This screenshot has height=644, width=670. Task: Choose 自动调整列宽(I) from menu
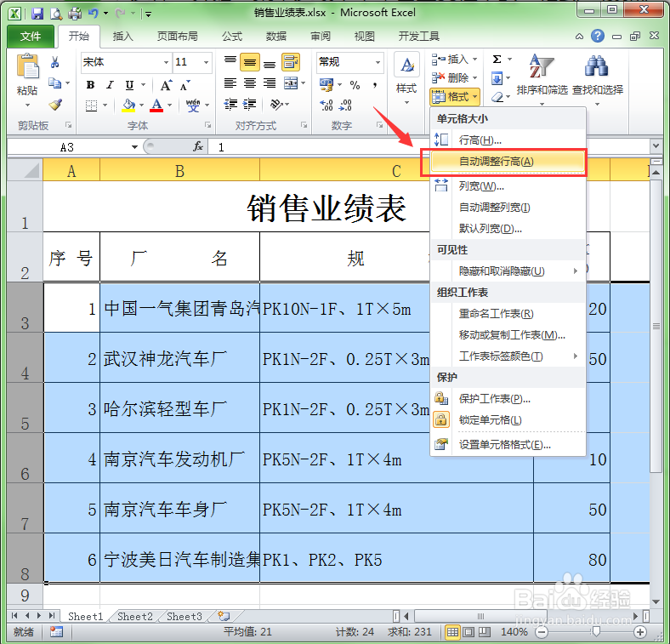point(508,208)
